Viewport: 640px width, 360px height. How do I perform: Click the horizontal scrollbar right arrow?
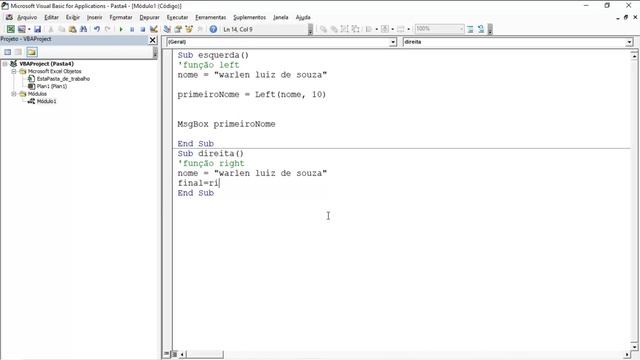coord(627,354)
